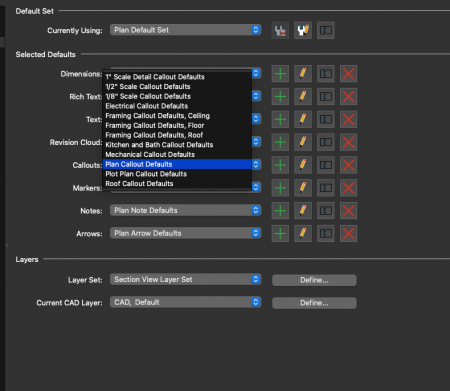Click the Markers dropdown arrow
Screen dimensions: 450x391
pos(256,187)
